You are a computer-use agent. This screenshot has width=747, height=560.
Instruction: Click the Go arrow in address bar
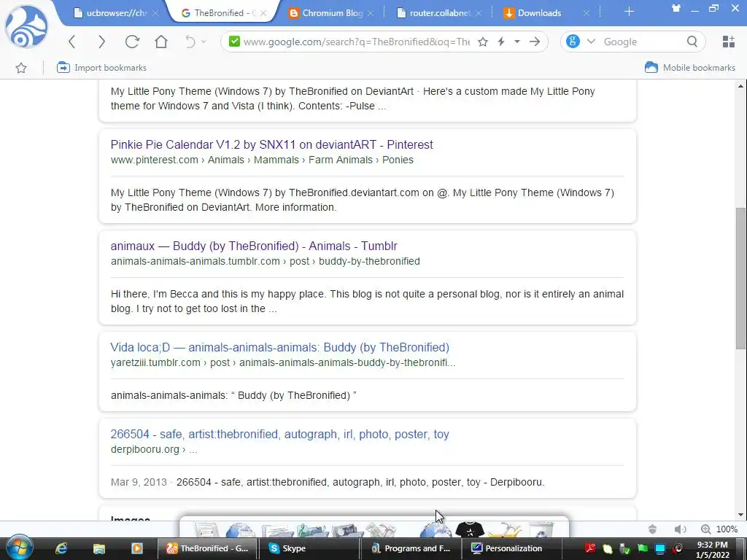click(535, 42)
